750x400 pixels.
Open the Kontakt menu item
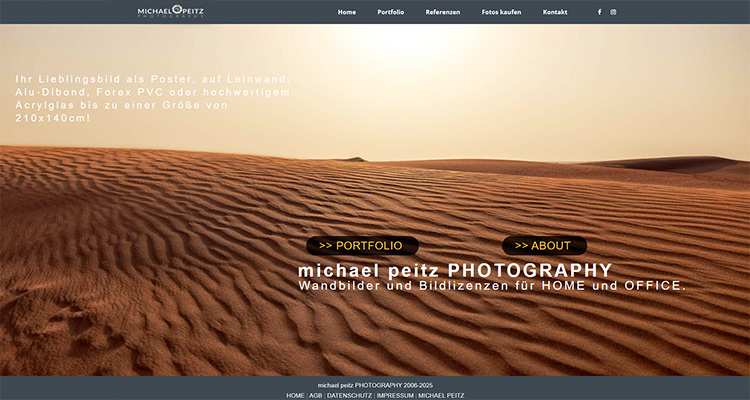(555, 12)
